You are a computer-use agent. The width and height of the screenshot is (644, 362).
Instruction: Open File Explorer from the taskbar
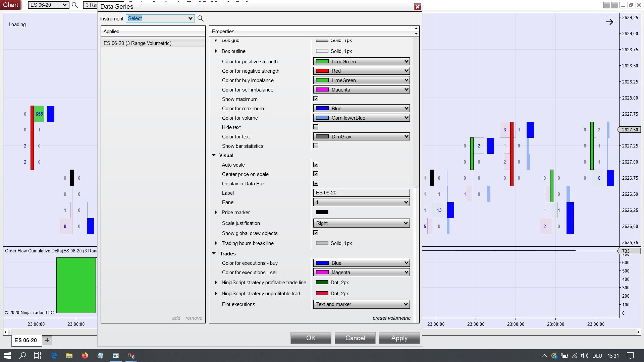point(69,356)
